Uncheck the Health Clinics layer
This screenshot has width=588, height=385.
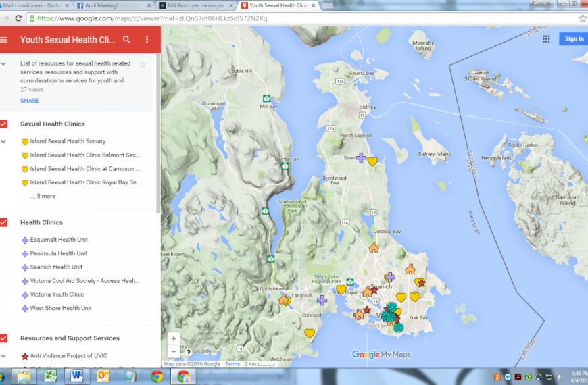click(4, 222)
